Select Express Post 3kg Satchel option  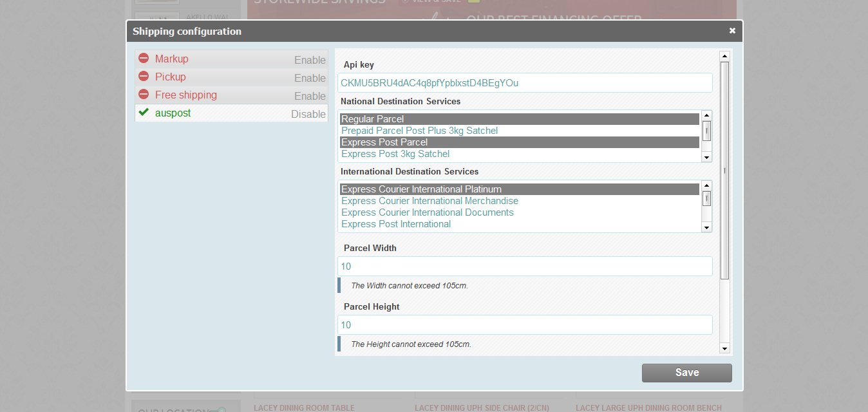520,154
